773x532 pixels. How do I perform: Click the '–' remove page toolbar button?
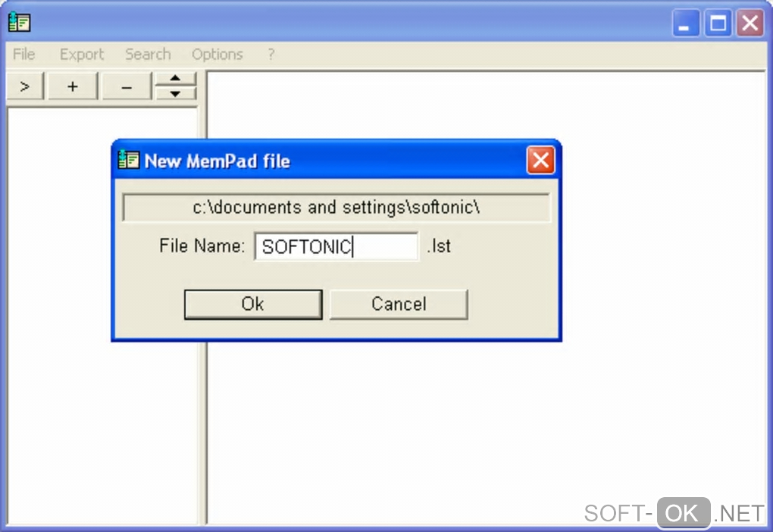coord(127,87)
